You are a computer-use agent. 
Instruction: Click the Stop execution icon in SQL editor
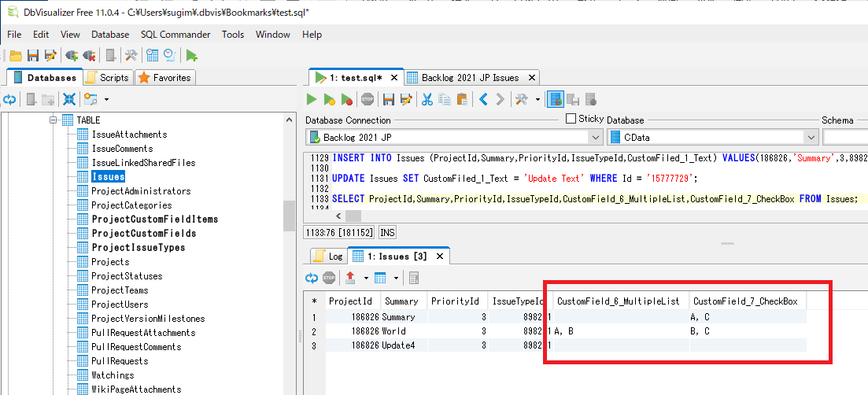click(x=368, y=99)
